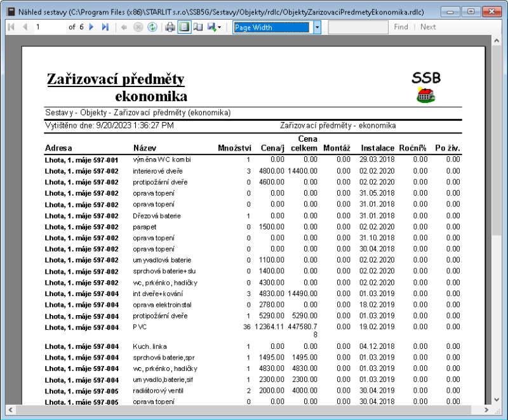Image resolution: width=508 pixels, height=420 pixels.
Task: Advance to the next report page
Action: pyautogui.click(x=91, y=27)
